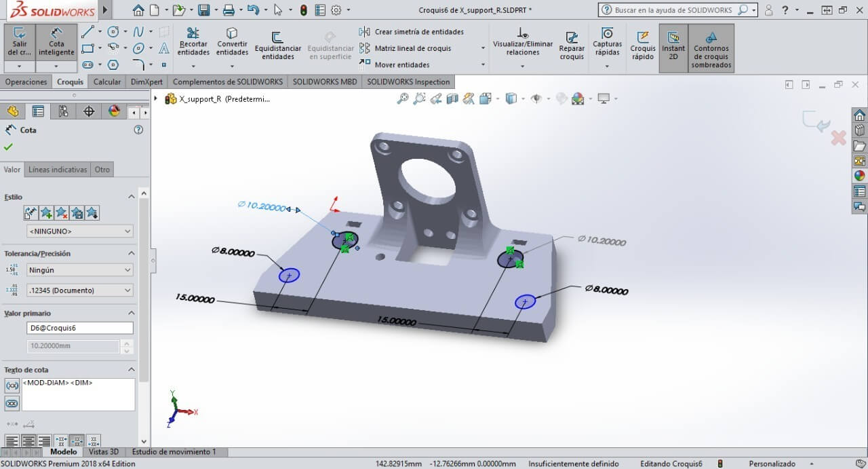Click the Print icon

coord(229,10)
